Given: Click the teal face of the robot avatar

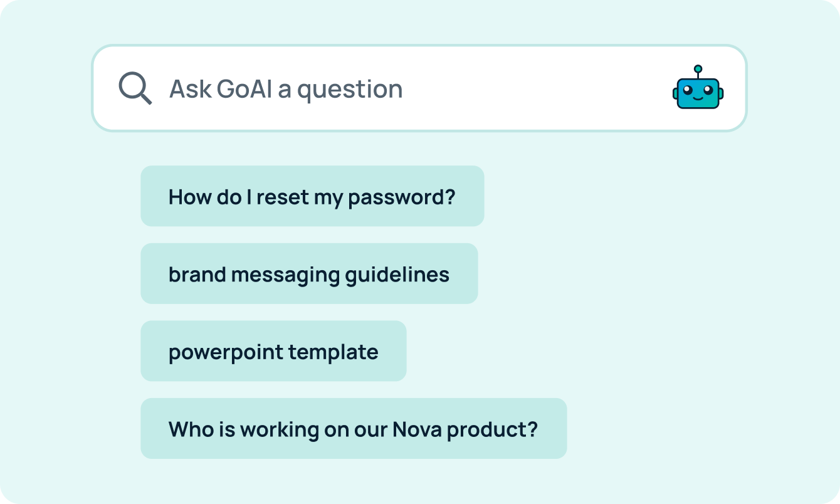Looking at the screenshot, I should (x=698, y=92).
